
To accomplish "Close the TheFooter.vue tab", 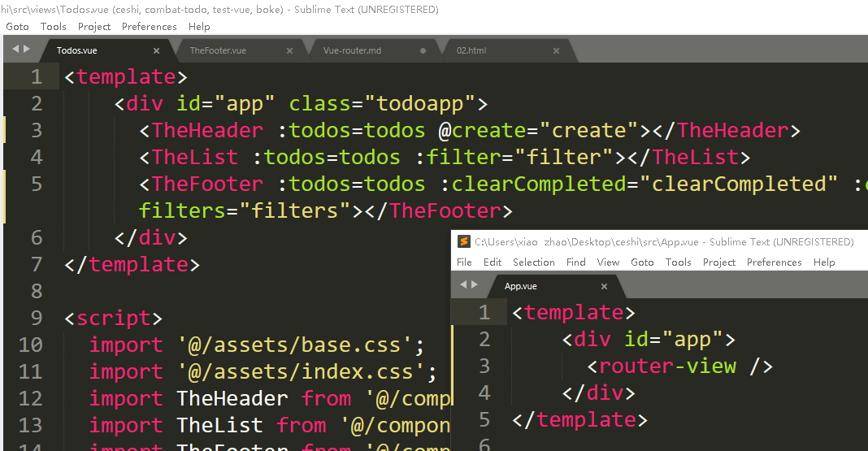I will point(289,50).
